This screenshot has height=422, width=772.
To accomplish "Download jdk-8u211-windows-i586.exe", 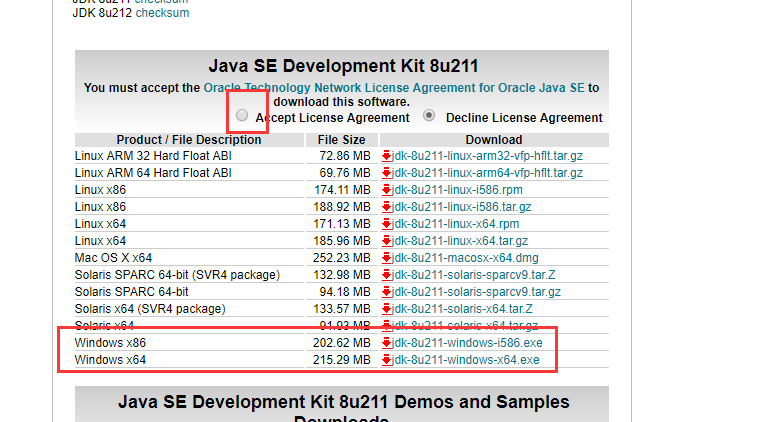I will 467,343.
